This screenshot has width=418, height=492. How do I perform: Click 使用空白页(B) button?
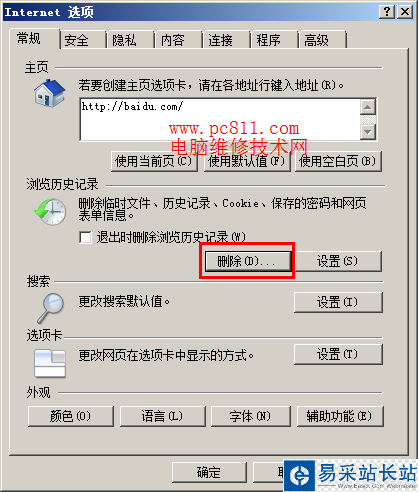coord(338,161)
